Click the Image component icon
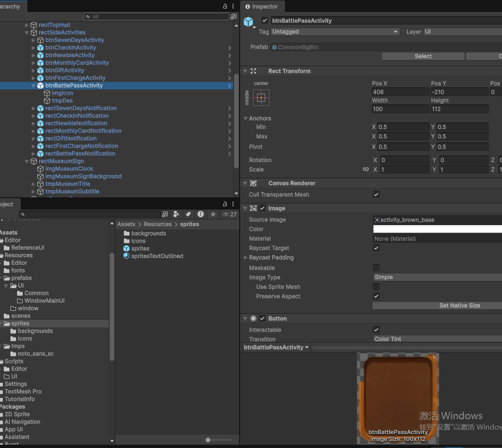This screenshot has width=502, height=448. click(253, 208)
